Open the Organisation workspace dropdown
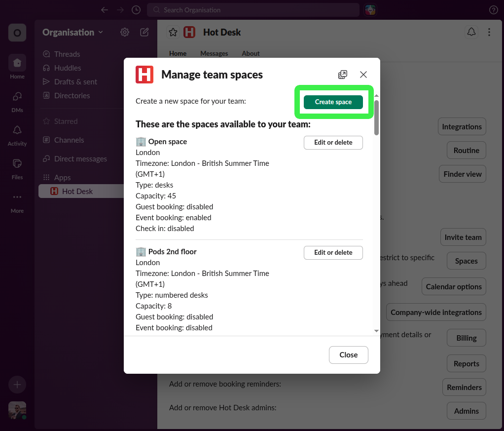The image size is (504, 431). point(72,32)
